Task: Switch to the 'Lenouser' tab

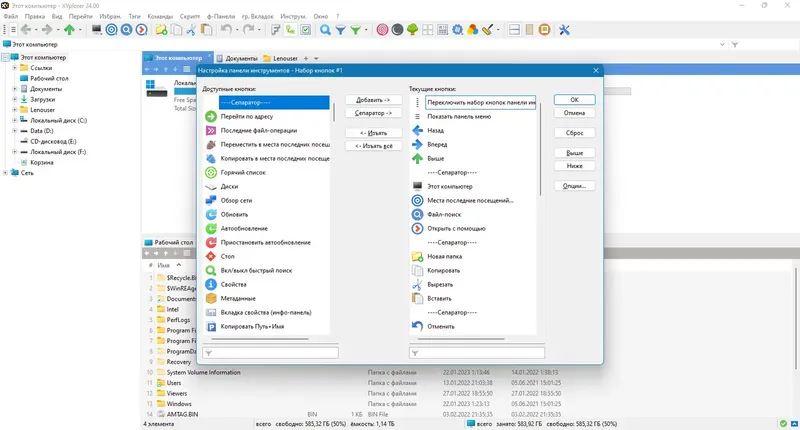Action: (281, 59)
